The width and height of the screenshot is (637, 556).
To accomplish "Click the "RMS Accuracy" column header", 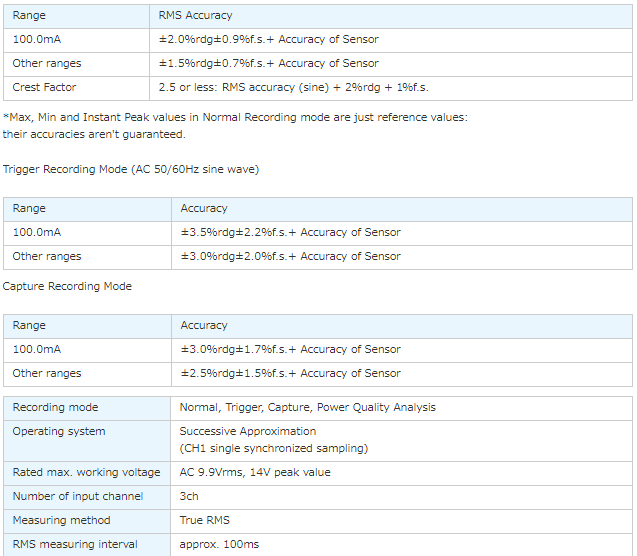I will point(195,16).
